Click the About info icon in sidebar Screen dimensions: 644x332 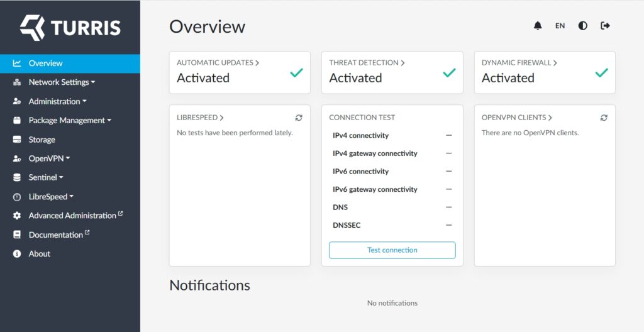point(17,253)
